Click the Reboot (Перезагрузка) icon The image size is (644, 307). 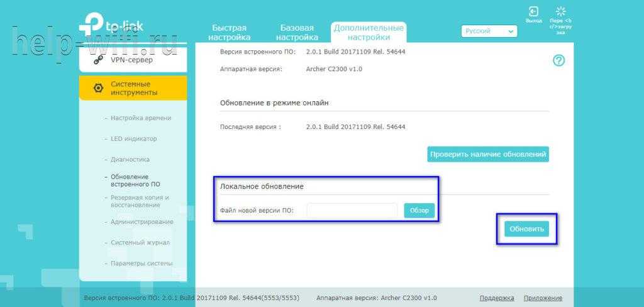[x=560, y=12]
